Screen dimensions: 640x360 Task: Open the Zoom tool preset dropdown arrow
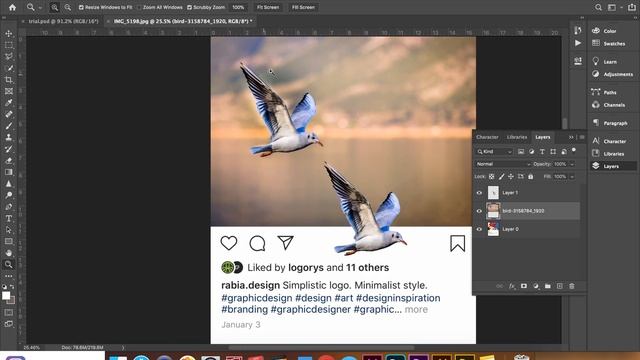coord(40,8)
